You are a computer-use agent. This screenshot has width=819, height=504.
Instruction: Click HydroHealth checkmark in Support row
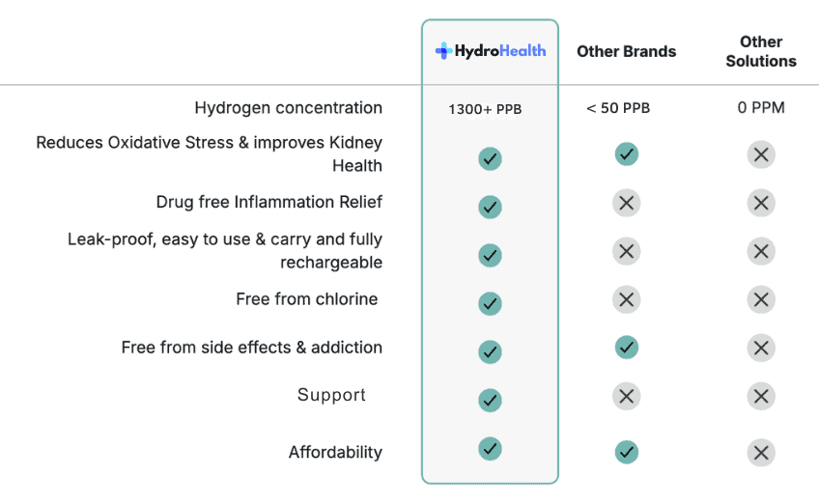click(490, 400)
